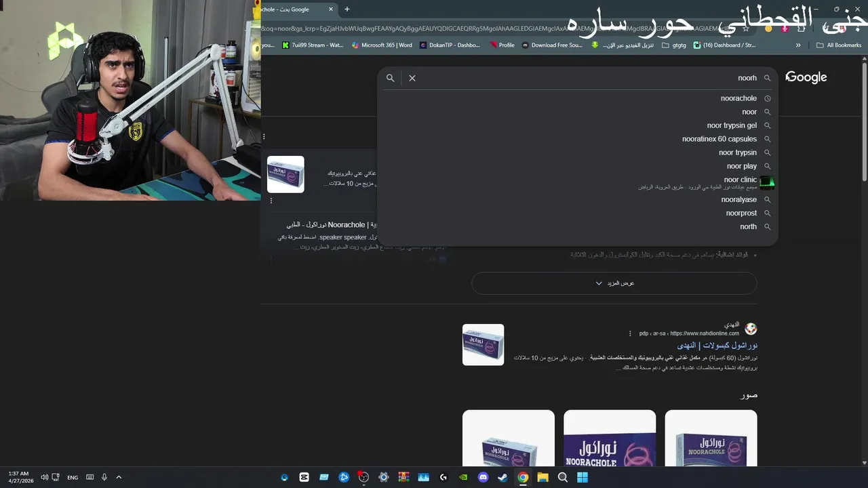Open the 7uii99 Stream bookmark
868x488 pixels.
click(313, 45)
